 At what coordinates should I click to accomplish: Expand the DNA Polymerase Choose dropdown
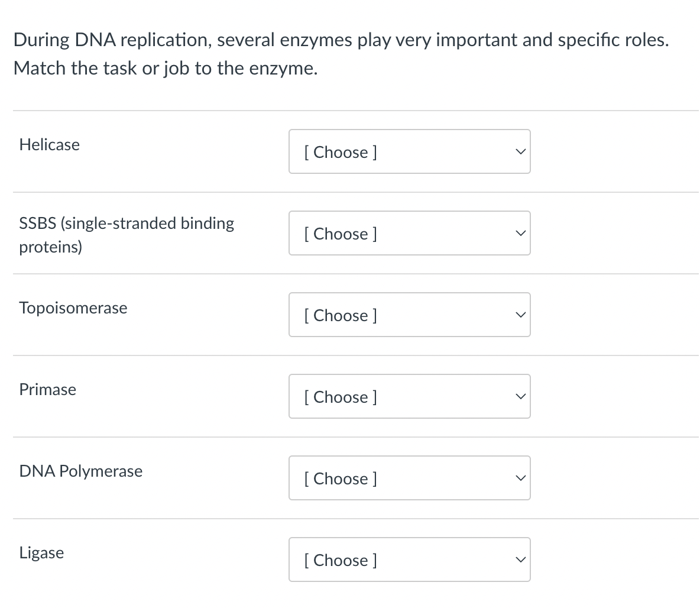pyautogui.click(x=409, y=478)
